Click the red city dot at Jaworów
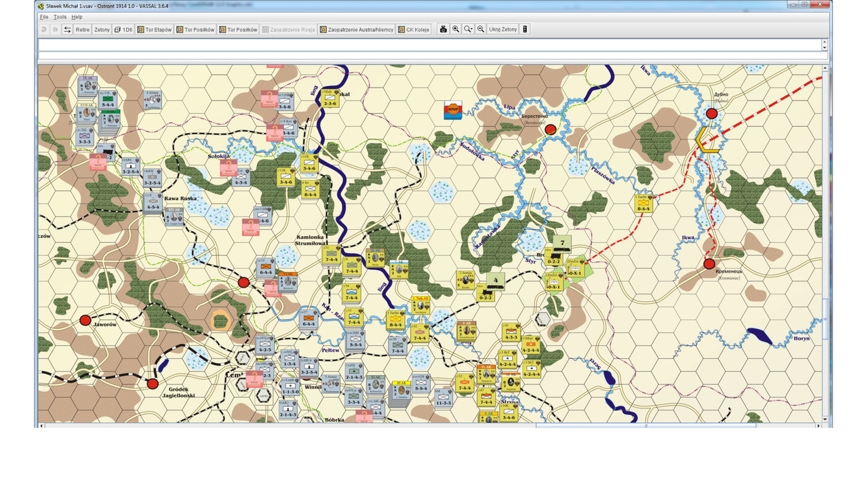Viewport: 868px width, 483px height. (x=85, y=320)
